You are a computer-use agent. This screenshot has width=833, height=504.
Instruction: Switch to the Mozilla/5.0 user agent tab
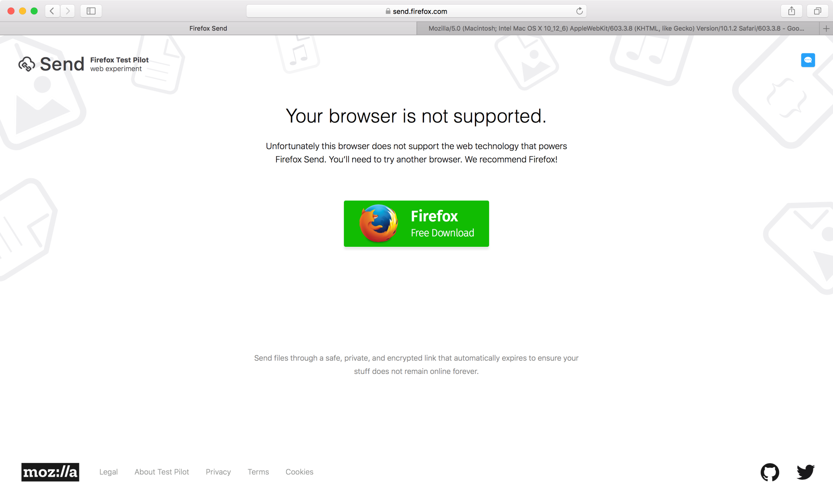618,28
